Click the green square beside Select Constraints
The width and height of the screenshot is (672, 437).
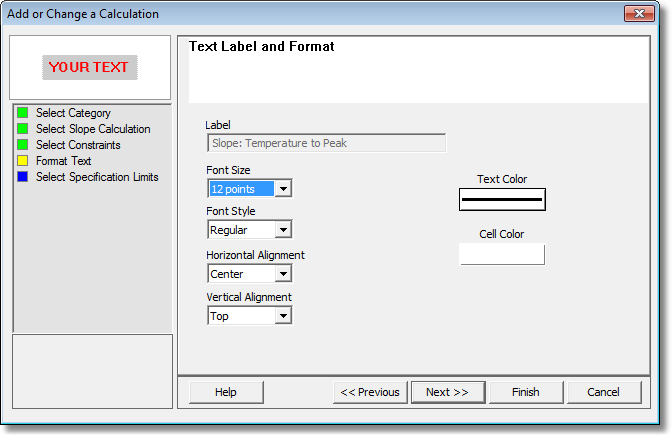pos(23,144)
